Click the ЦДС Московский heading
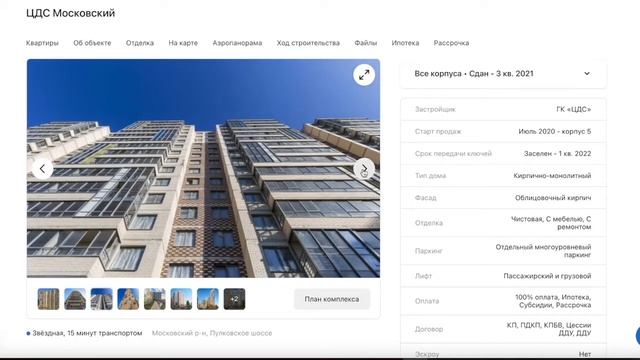Image resolution: width=640 pixels, height=360 pixels. (x=71, y=13)
